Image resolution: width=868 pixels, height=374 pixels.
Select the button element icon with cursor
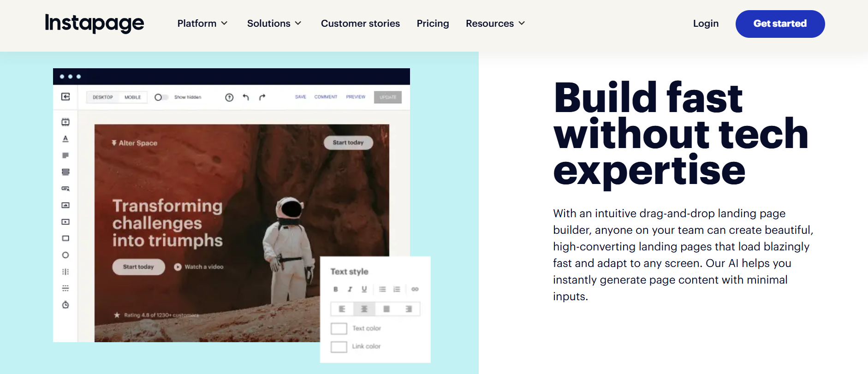click(65, 189)
